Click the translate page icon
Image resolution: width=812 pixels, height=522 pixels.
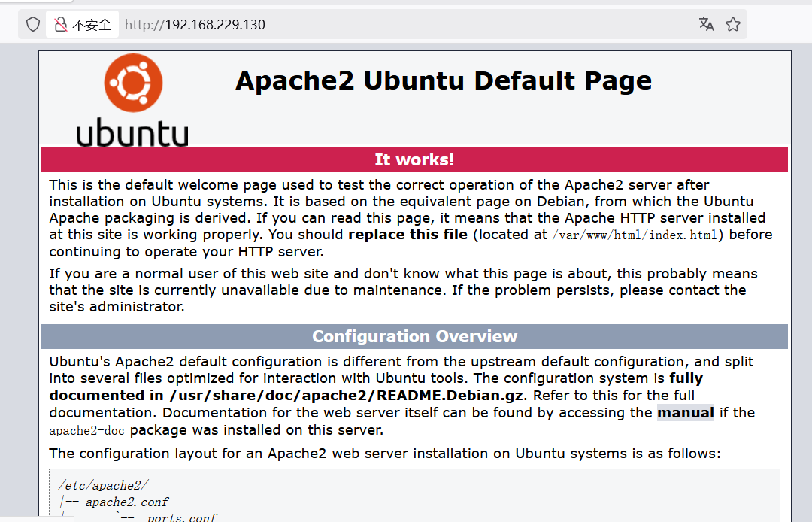coord(706,24)
